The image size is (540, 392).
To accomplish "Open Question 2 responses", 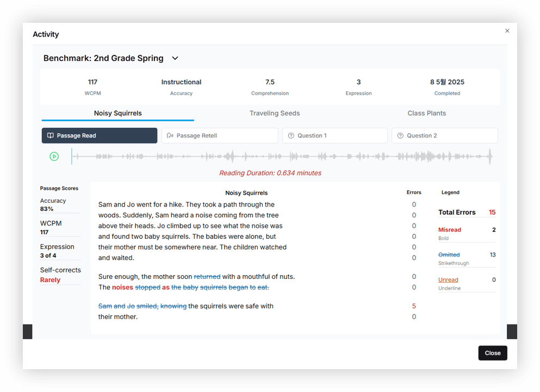I will click(444, 136).
